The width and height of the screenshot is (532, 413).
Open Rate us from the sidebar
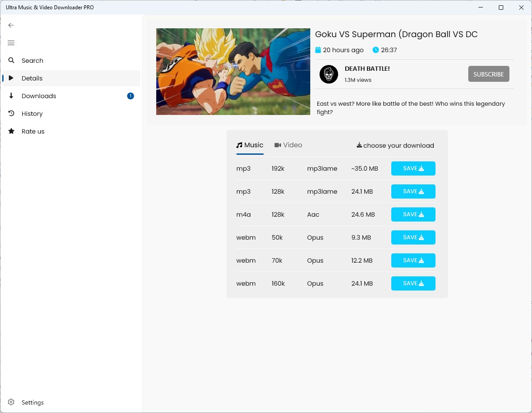click(x=71, y=131)
